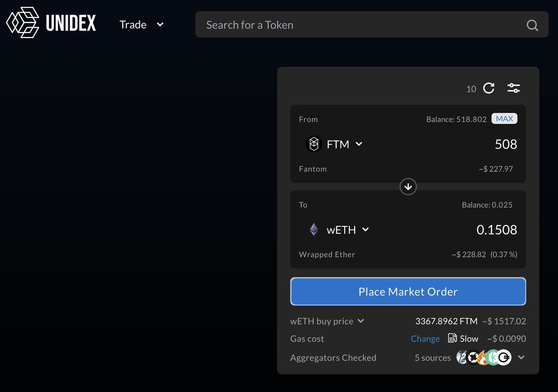Open the Trade menu
Image resolution: width=558 pixels, height=392 pixels.
click(141, 25)
